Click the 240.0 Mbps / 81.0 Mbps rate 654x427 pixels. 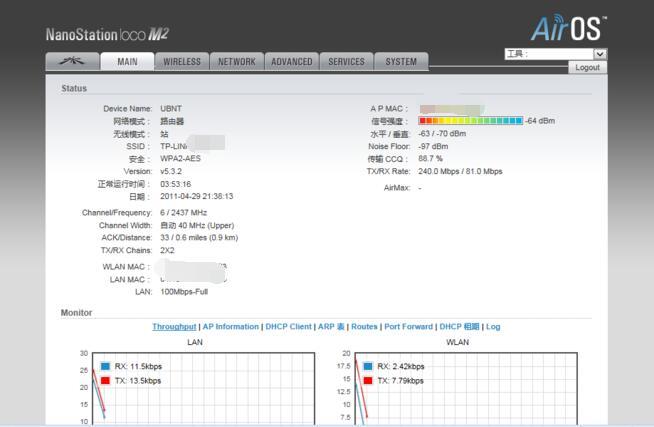[460, 171]
